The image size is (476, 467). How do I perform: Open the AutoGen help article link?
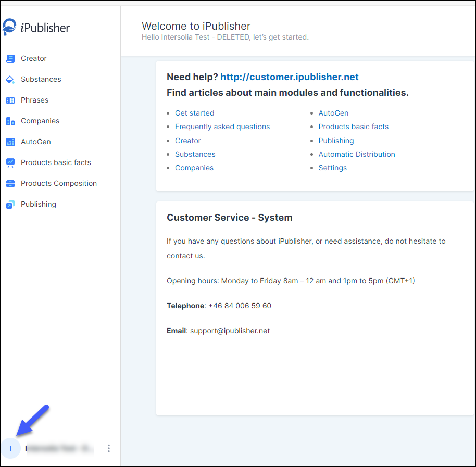point(333,113)
